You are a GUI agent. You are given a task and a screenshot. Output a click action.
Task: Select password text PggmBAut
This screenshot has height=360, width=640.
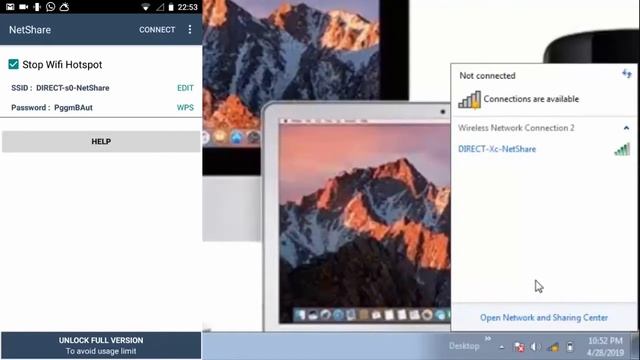point(73,108)
